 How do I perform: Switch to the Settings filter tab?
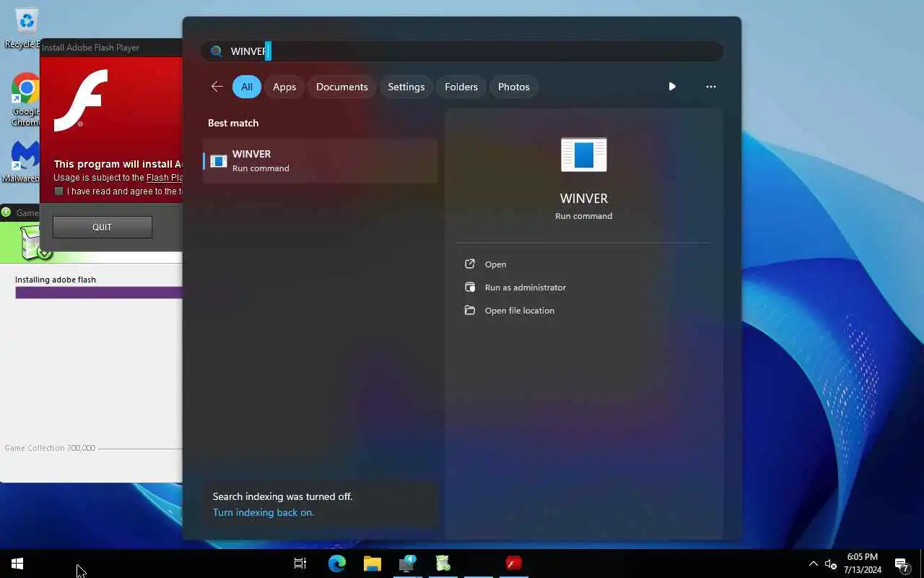pyautogui.click(x=406, y=87)
